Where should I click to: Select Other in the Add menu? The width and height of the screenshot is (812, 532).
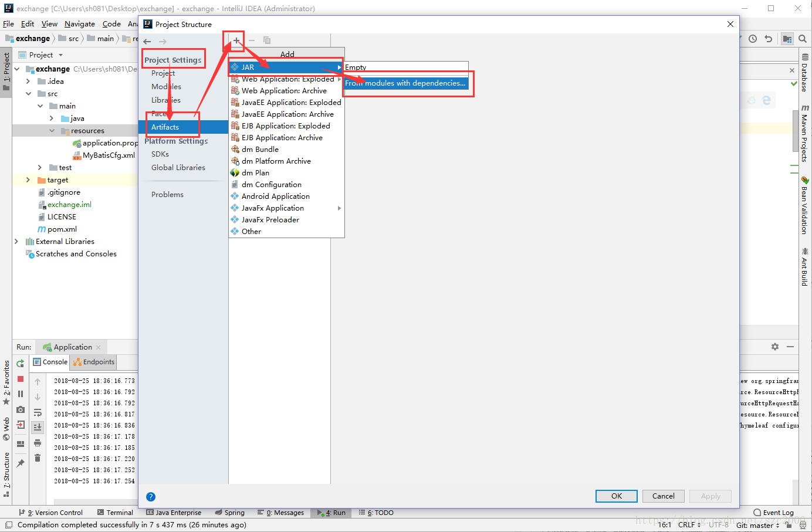point(286,232)
